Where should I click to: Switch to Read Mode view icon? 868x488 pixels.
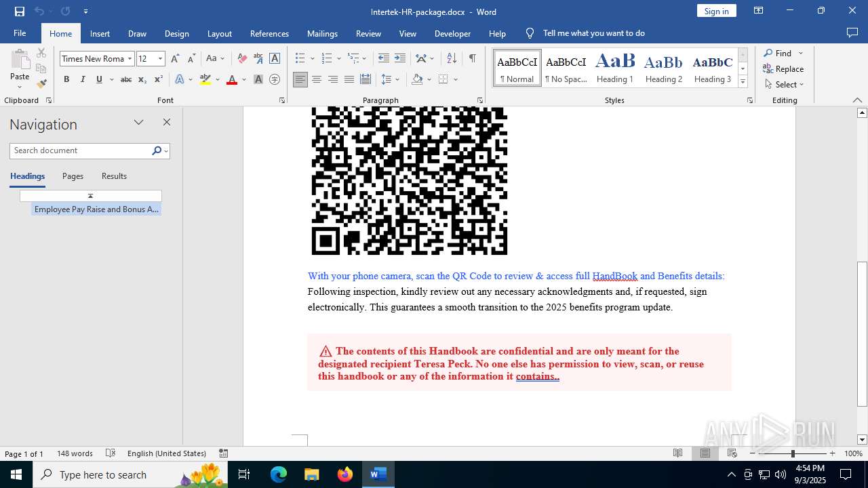(677, 453)
